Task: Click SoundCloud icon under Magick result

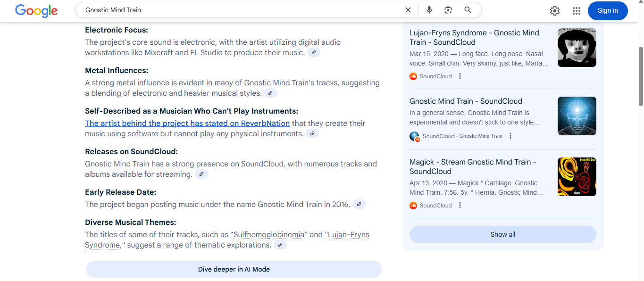Action: click(x=413, y=205)
